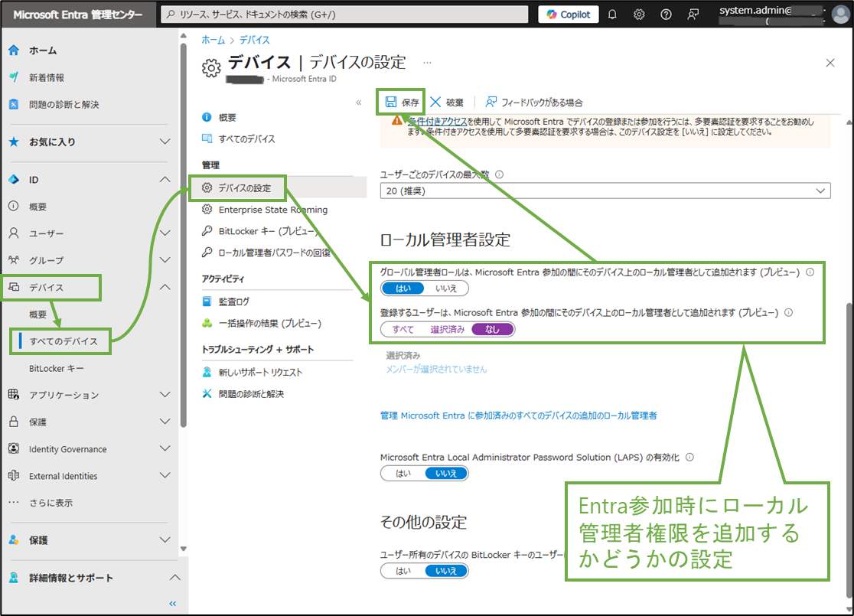Open Enterprise State Roaming

[273, 210]
